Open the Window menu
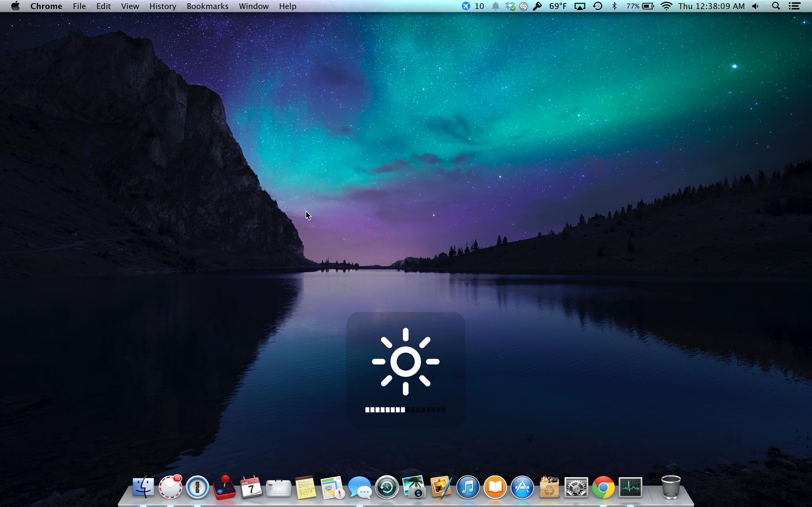This screenshot has width=812, height=507. 254,6
